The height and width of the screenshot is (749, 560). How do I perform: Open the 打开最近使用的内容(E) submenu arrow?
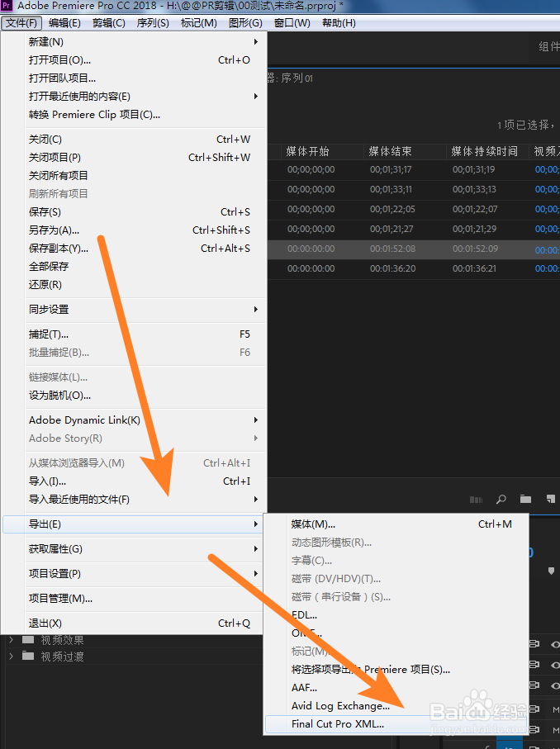(x=256, y=96)
